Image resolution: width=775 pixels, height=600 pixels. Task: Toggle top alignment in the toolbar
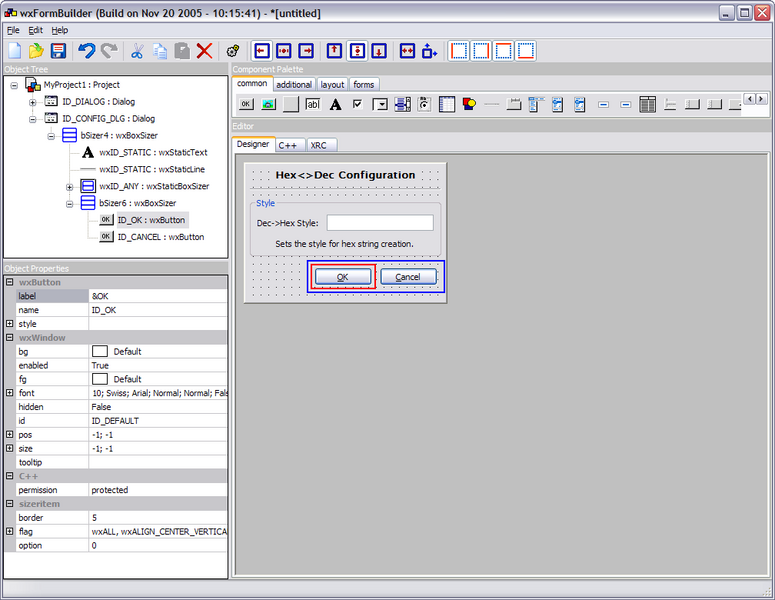334,51
